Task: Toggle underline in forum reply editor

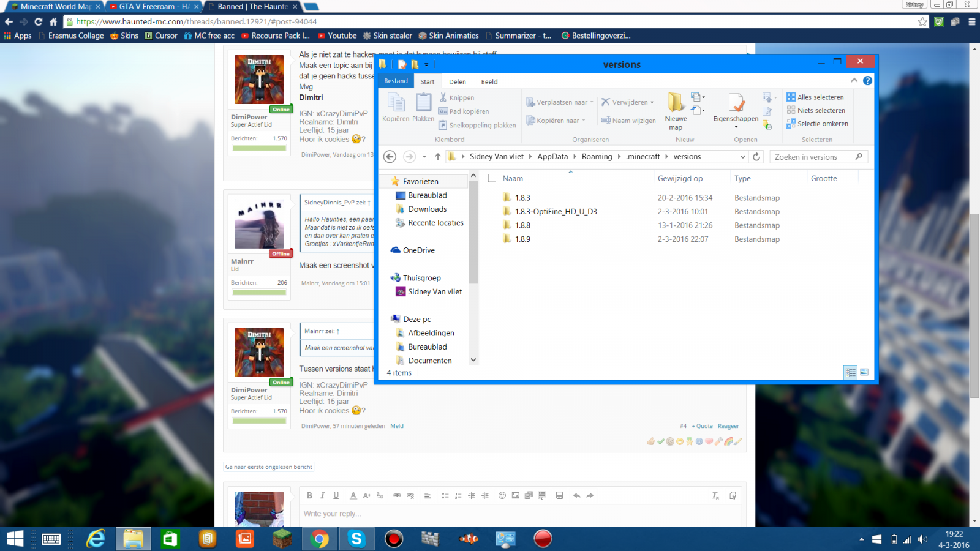Action: pyautogui.click(x=336, y=496)
